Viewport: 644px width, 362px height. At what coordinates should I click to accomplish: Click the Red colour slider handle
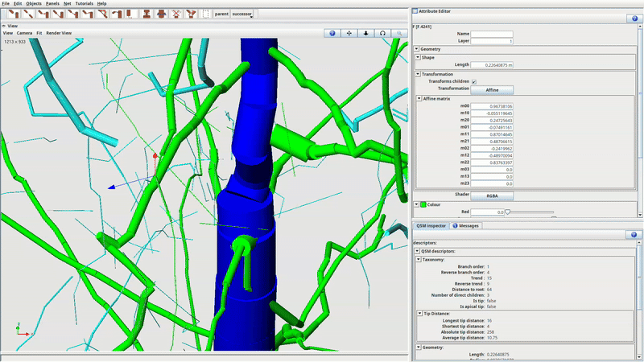[507, 212]
